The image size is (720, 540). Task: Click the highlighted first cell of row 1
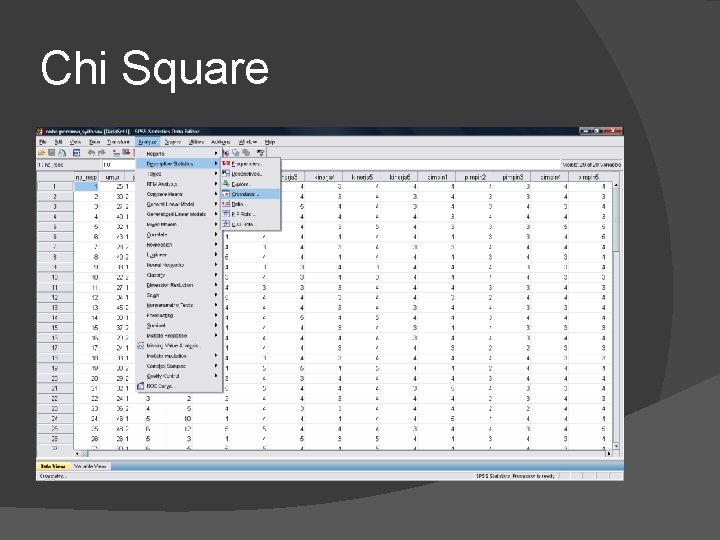tap(86, 186)
